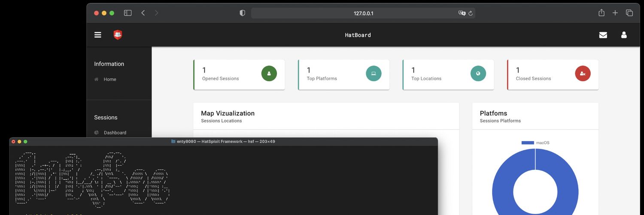Click the Top Platforms laptop icon
644x215 pixels.
[374, 74]
